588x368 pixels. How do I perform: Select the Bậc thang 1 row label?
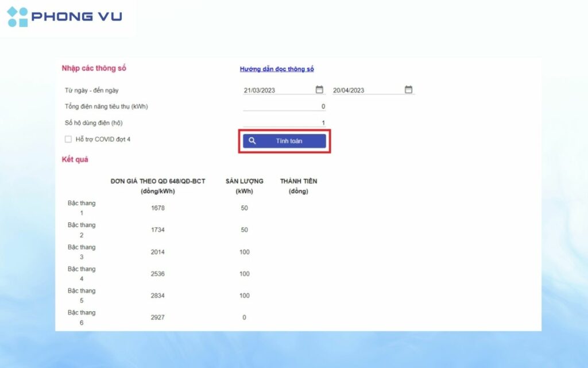pos(82,208)
